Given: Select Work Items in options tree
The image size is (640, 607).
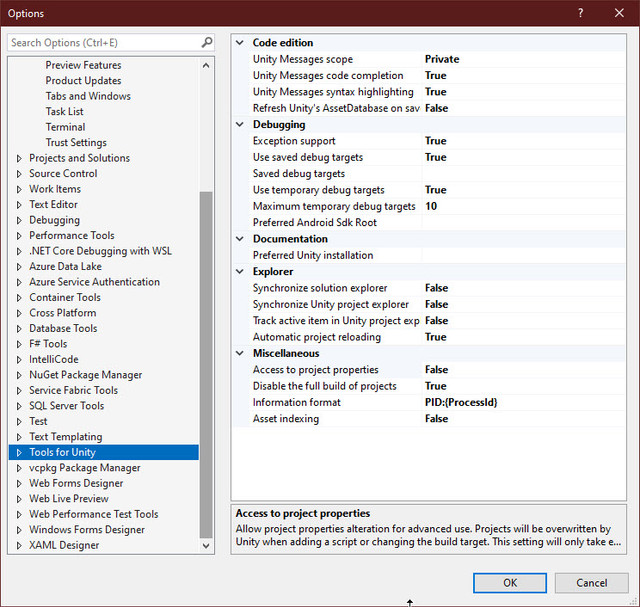Looking at the screenshot, I should coord(55,189).
